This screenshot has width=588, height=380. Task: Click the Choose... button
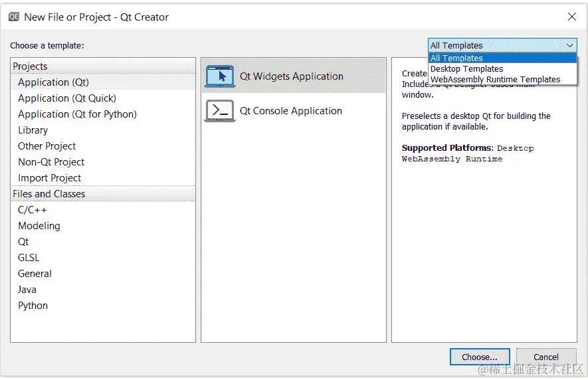coord(480,357)
